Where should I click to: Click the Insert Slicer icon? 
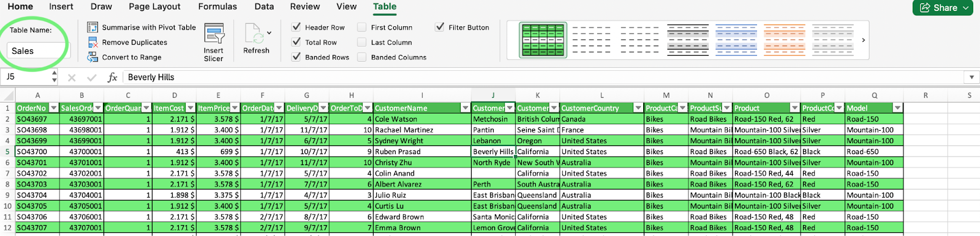click(x=214, y=34)
